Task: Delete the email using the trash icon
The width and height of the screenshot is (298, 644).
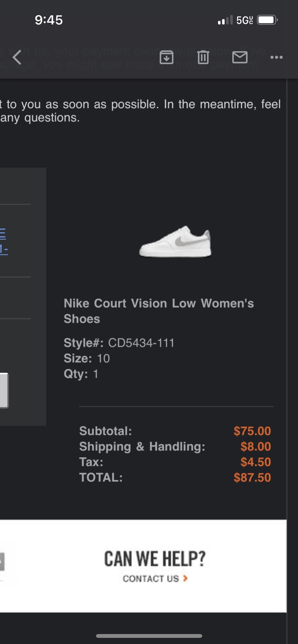Action: point(203,57)
